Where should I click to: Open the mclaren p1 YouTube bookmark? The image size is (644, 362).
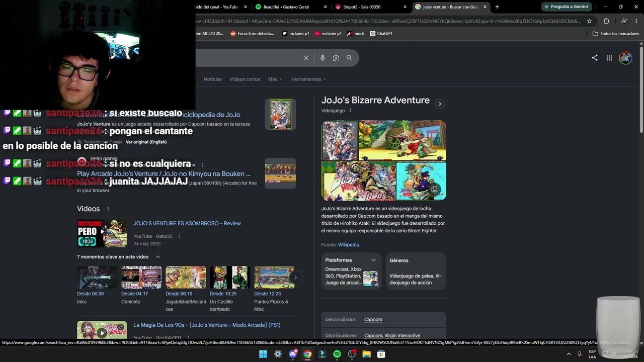(328, 34)
